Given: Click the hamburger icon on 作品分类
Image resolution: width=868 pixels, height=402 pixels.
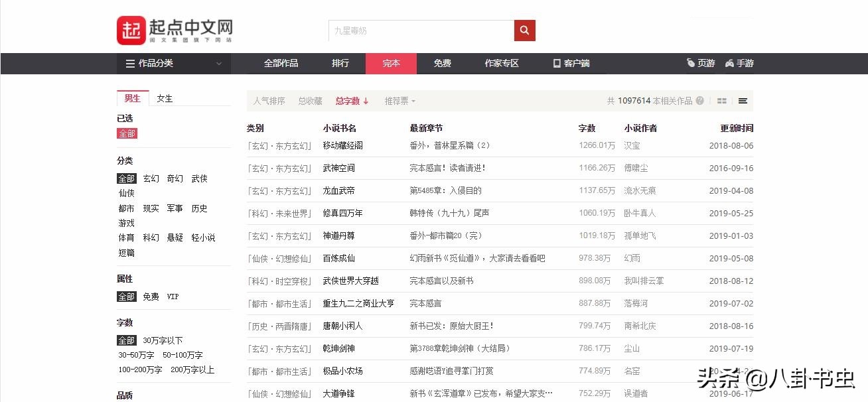Looking at the screenshot, I should click(x=131, y=63).
